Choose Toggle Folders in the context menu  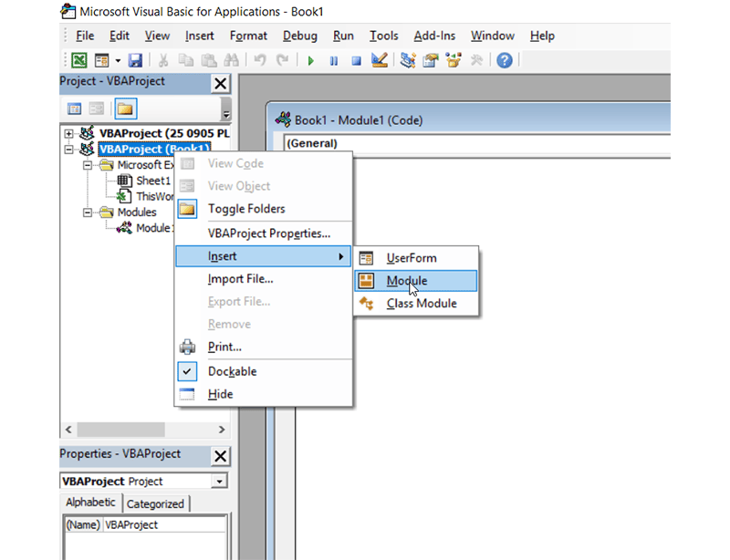tap(263, 209)
